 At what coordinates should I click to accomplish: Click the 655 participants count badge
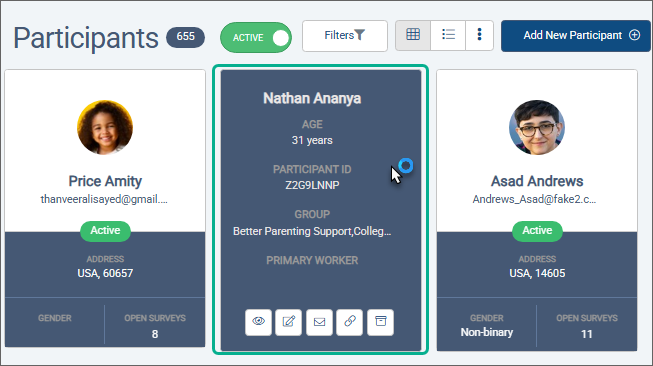pos(185,37)
